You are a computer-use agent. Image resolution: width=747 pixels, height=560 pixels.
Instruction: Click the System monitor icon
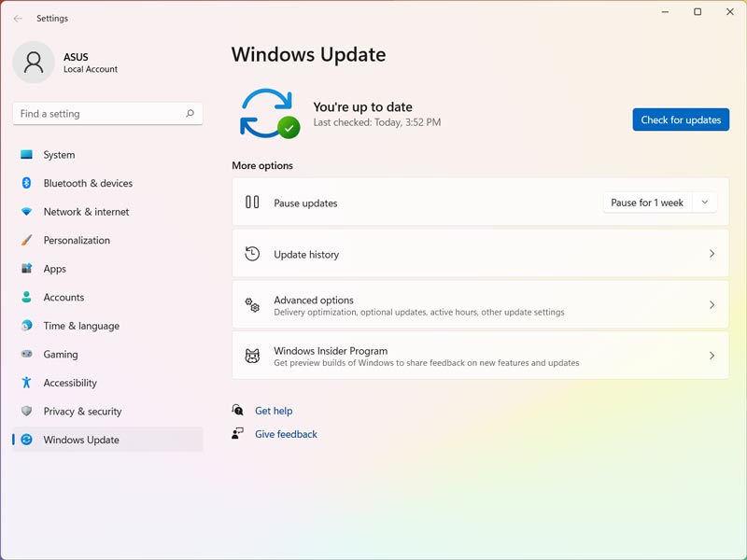point(27,155)
